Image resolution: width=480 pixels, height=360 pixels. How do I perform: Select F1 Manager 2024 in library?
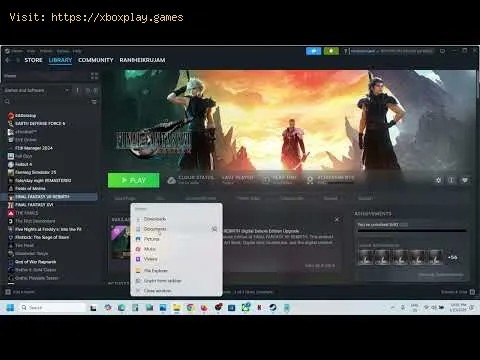click(33, 148)
